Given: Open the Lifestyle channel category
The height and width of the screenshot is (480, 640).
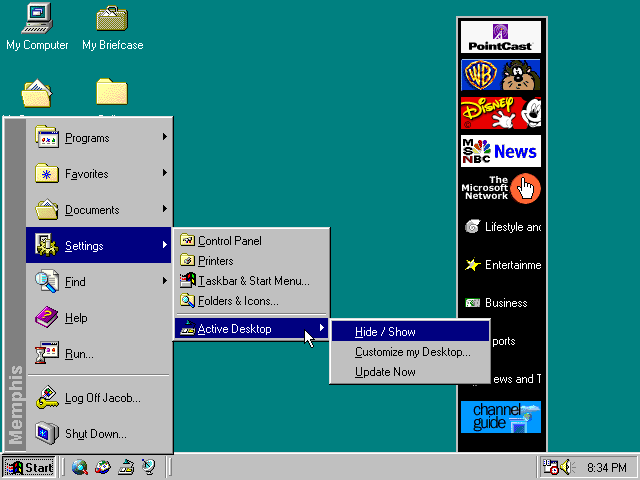Looking at the screenshot, I should 502,227.
